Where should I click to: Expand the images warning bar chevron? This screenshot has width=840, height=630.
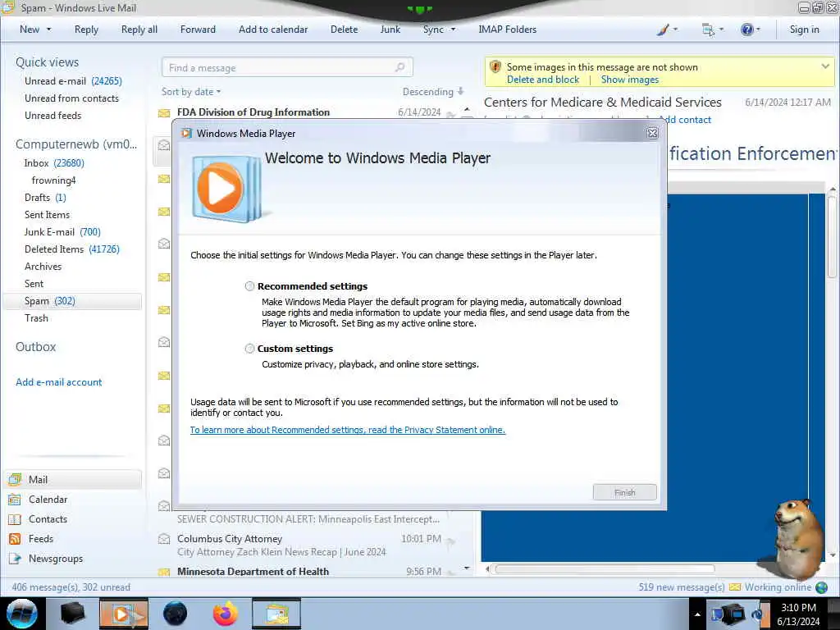pos(825,66)
